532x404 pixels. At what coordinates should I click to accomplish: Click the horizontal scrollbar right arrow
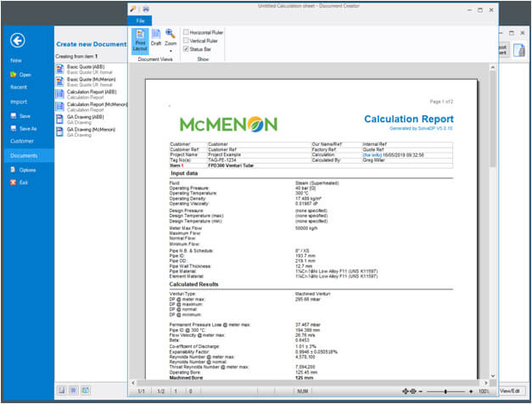tap(486, 383)
